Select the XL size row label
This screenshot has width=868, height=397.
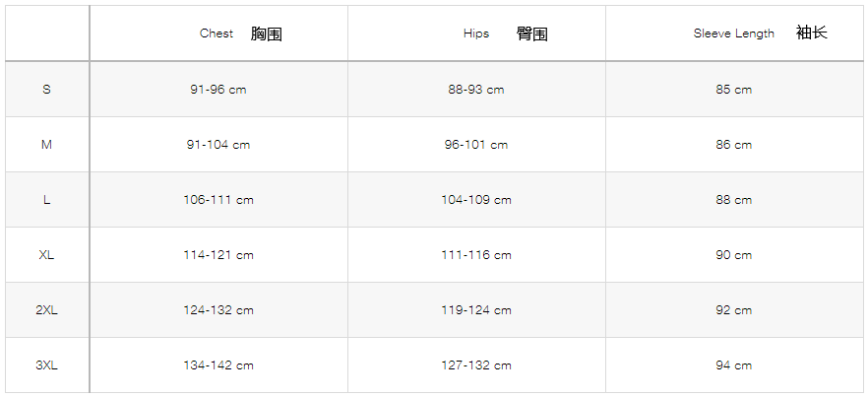pyautogui.click(x=46, y=255)
